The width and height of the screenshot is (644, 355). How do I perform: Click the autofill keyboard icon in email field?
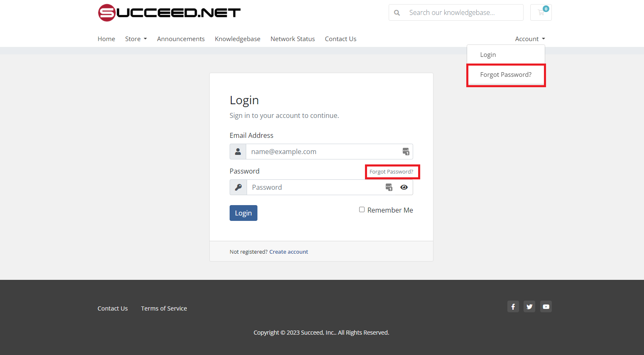point(406,151)
